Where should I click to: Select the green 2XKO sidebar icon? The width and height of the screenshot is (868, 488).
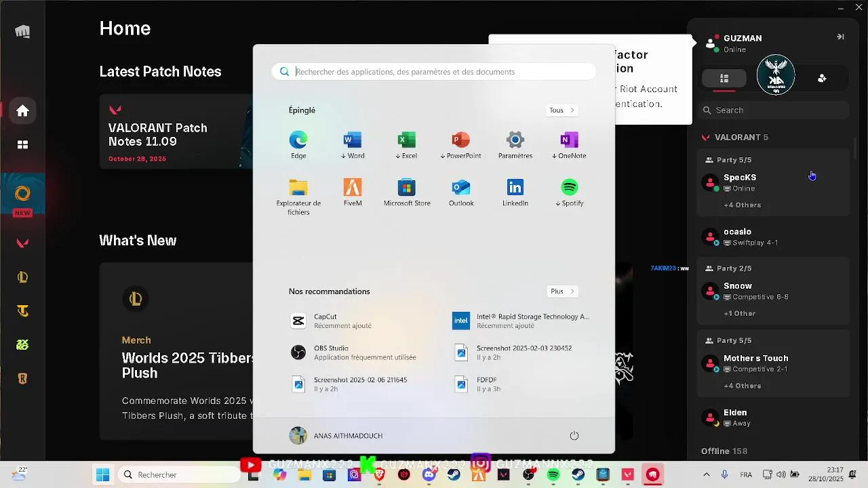[22, 344]
